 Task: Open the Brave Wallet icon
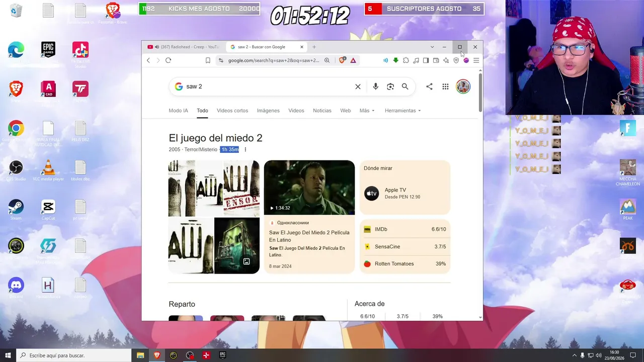click(x=436, y=60)
